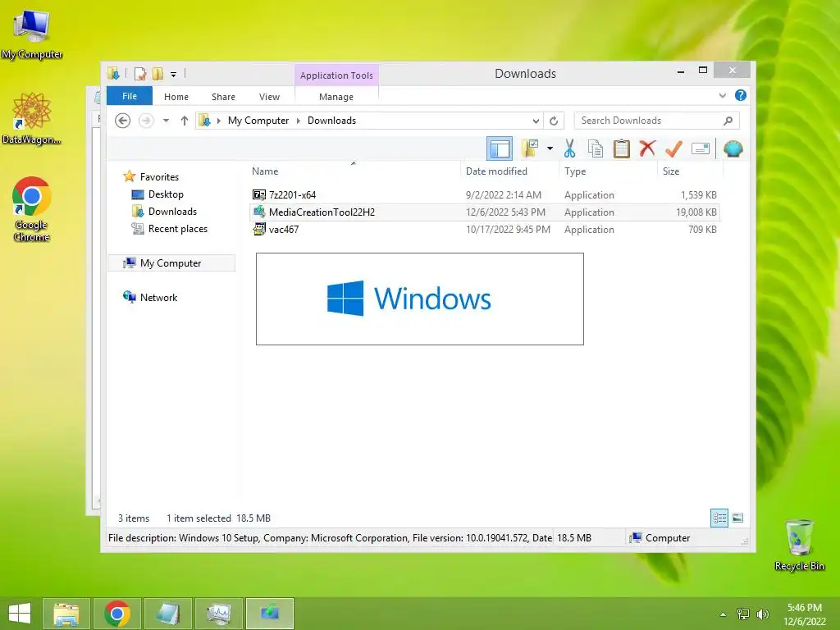
Task: Click the Classic Shell seashell icon
Action: (733, 148)
